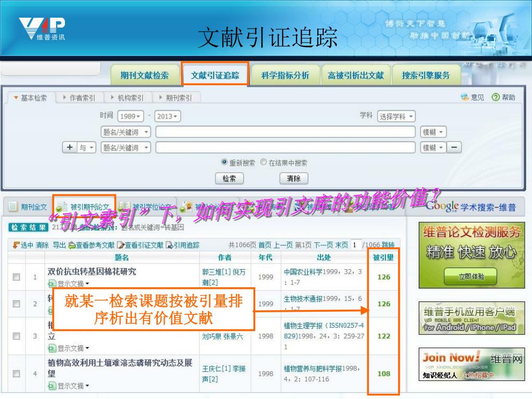Open the 期刊文献检索 tab
The height and width of the screenshot is (399, 532).
(x=145, y=75)
